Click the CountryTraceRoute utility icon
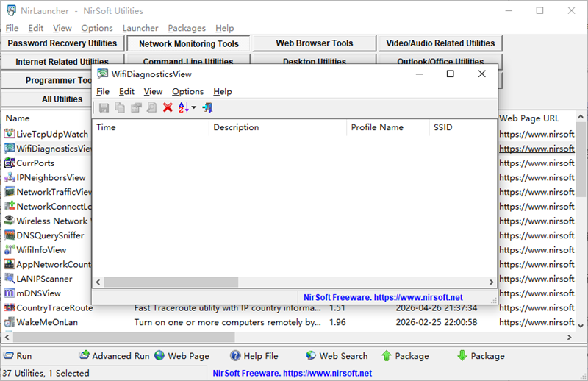Viewport: 588px width, 381px height. 10,307
